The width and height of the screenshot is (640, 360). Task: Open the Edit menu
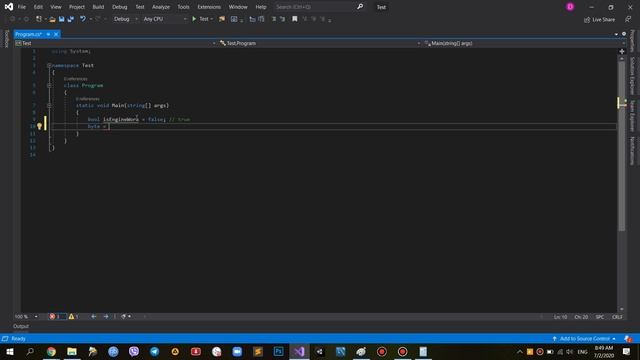click(x=38, y=7)
